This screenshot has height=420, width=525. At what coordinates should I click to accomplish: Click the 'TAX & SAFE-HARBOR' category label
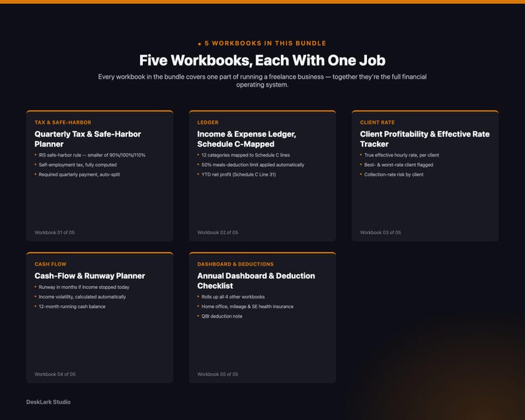pos(63,122)
